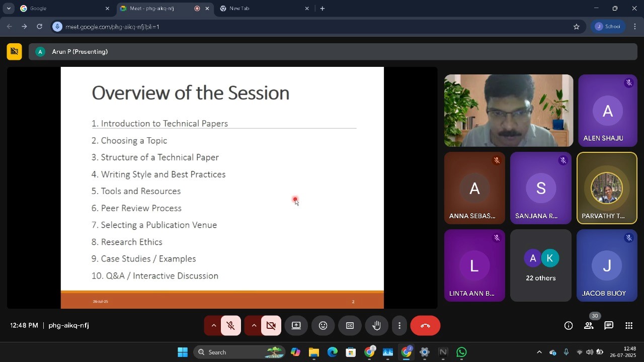Open the activities grid icon
644x362 pixels.
click(x=629, y=326)
